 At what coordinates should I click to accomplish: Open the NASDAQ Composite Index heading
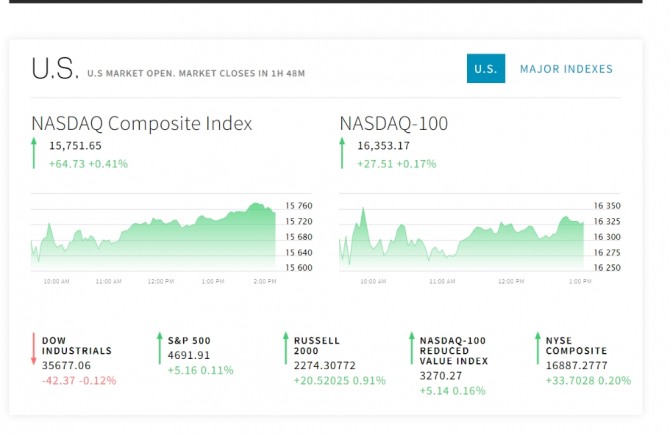click(x=141, y=123)
